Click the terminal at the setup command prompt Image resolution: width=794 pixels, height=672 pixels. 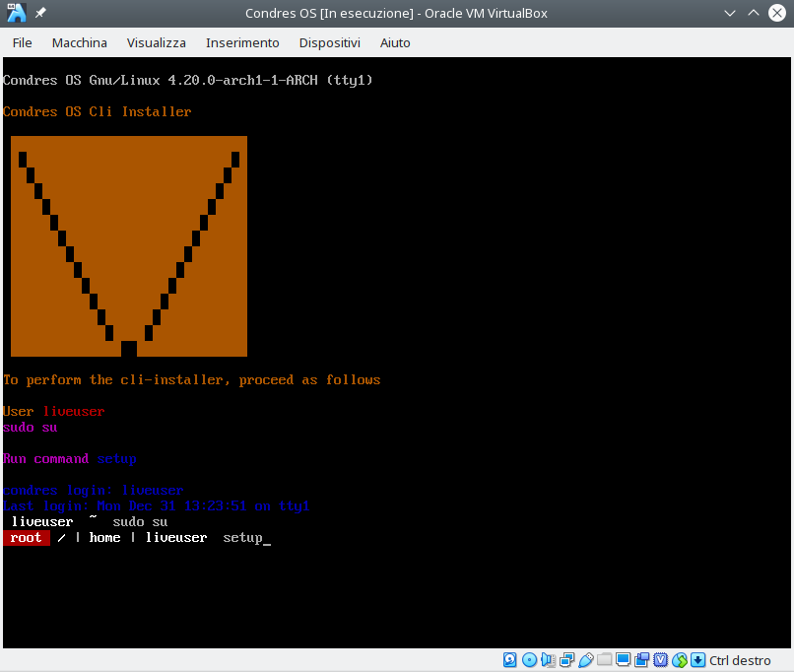click(246, 538)
